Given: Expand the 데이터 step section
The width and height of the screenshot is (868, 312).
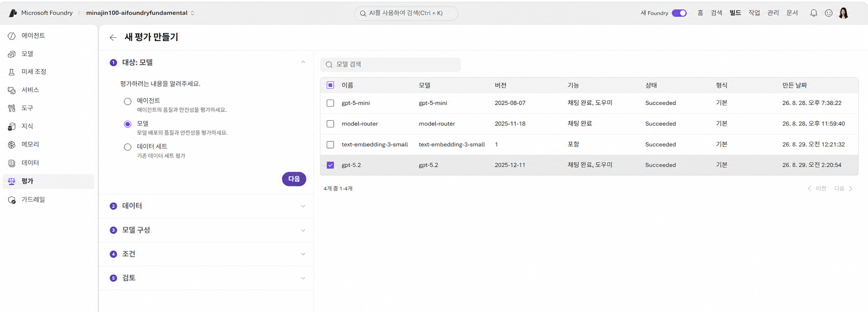Looking at the screenshot, I should [x=206, y=206].
